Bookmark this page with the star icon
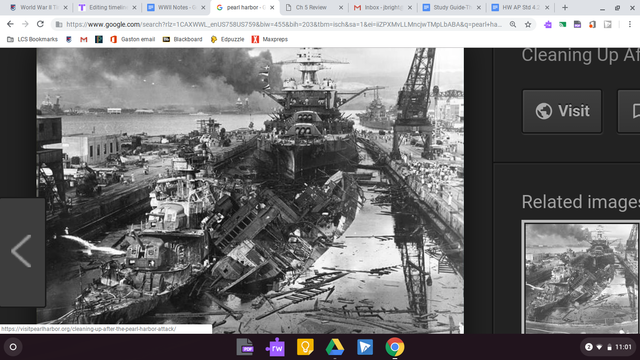Image resolution: width=640 pixels, height=360 pixels. (x=528, y=24)
